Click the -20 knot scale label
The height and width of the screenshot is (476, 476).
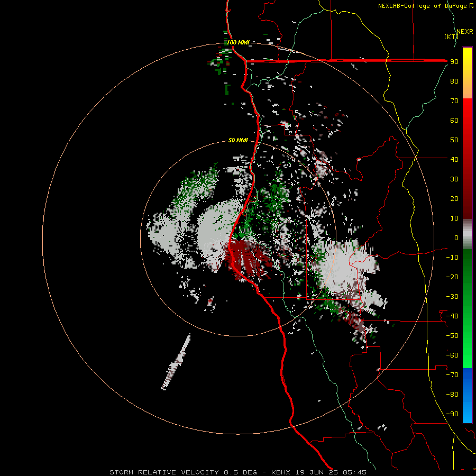(x=452, y=277)
